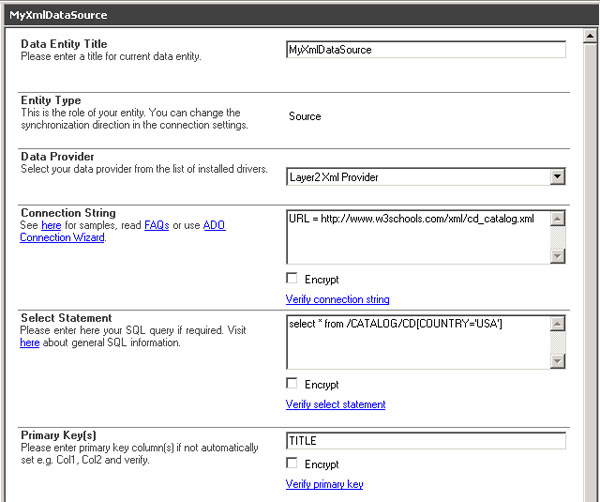Image resolution: width=600 pixels, height=502 pixels.
Task: Click the Verify connection string link
Action: pos(337,299)
